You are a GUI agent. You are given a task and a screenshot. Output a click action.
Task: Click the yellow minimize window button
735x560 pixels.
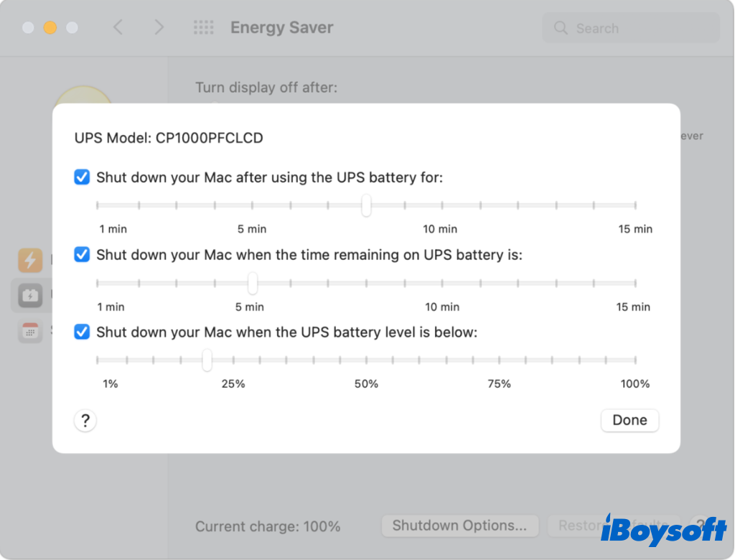pyautogui.click(x=50, y=28)
